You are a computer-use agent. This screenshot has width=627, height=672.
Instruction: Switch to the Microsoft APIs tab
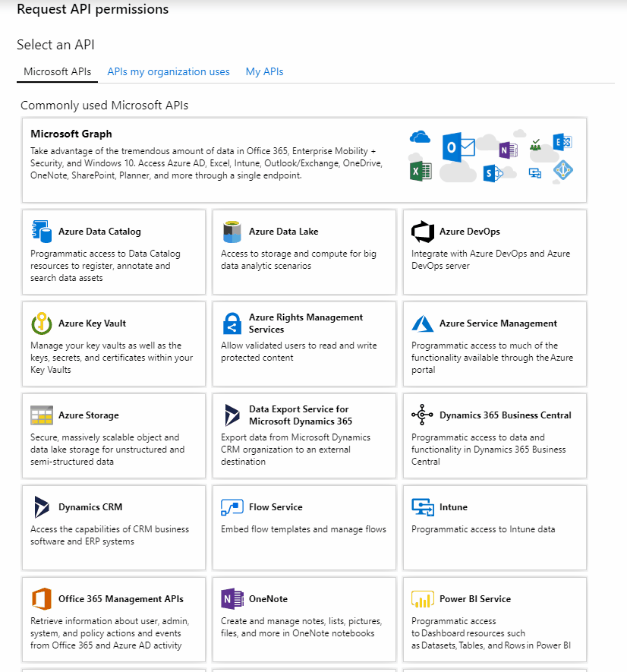coord(58,71)
